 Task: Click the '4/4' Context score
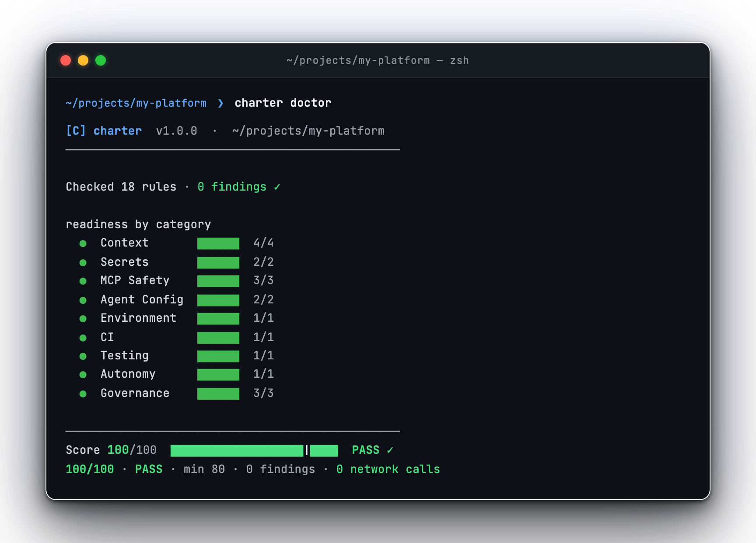[x=263, y=243]
